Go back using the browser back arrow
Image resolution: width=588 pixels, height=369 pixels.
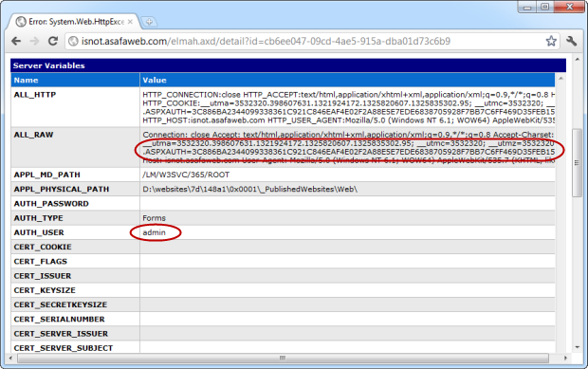(x=16, y=41)
